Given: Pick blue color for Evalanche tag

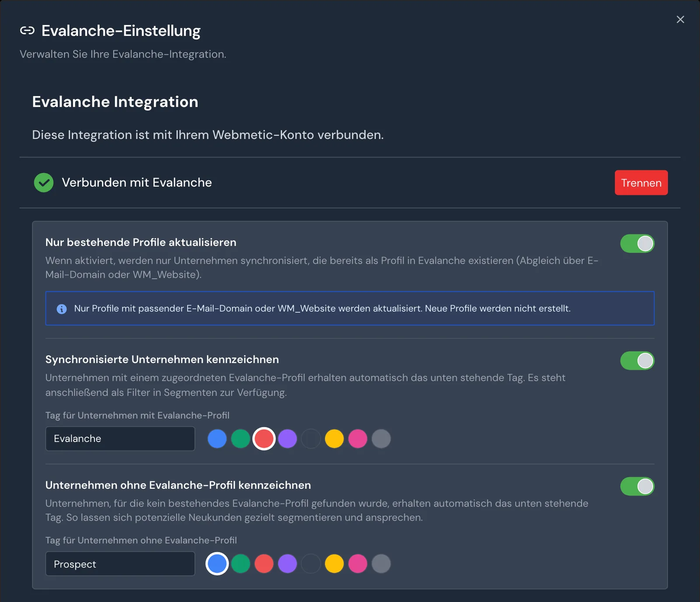Looking at the screenshot, I should point(217,438).
